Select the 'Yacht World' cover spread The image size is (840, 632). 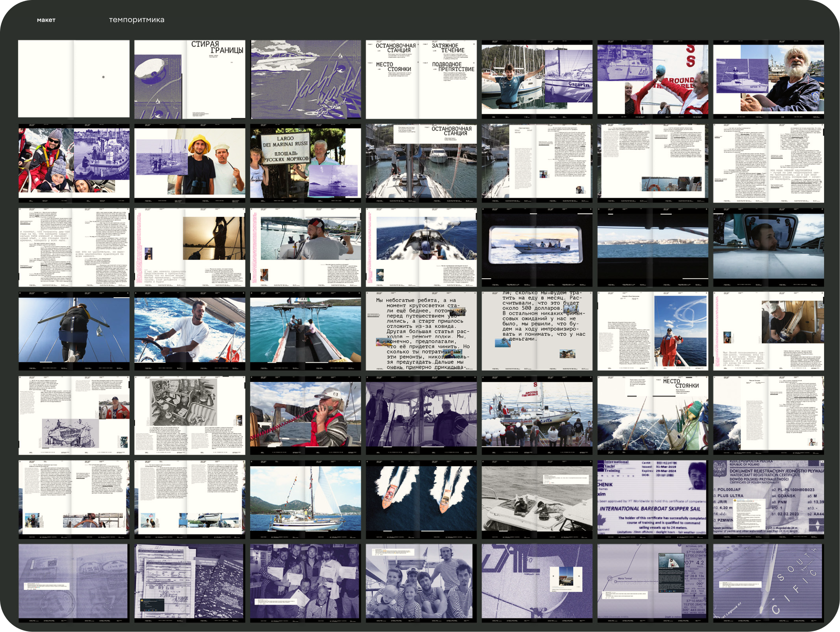coord(306,79)
